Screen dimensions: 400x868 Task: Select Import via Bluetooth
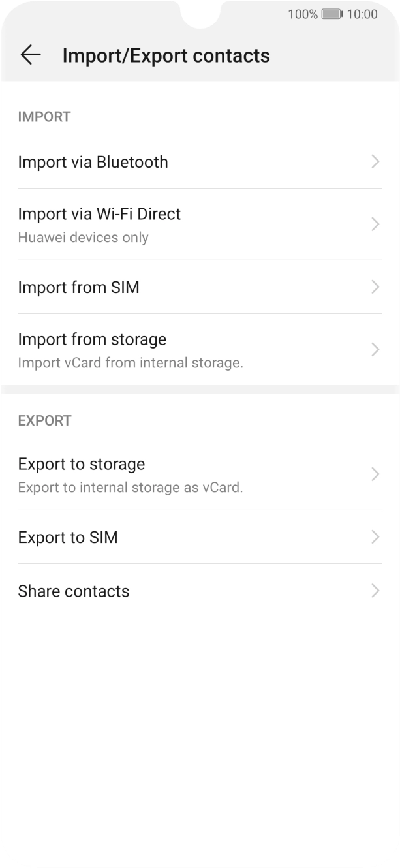(x=93, y=162)
